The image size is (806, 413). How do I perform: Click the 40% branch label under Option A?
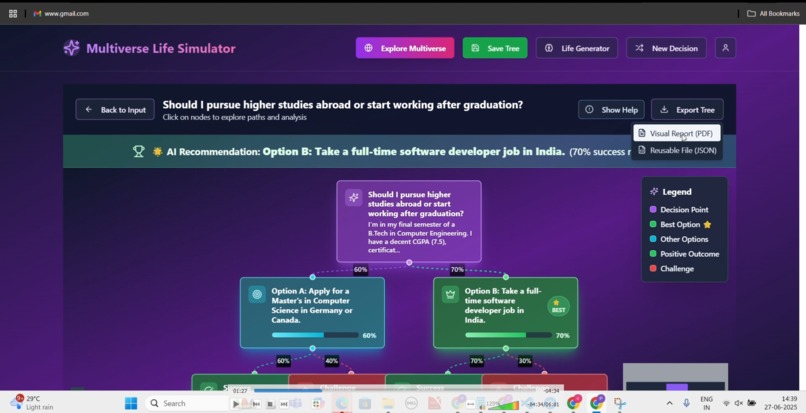[x=332, y=361]
